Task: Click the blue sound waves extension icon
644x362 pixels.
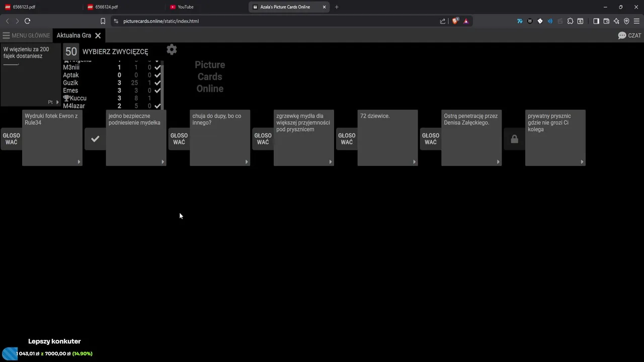Action: [x=550, y=21]
